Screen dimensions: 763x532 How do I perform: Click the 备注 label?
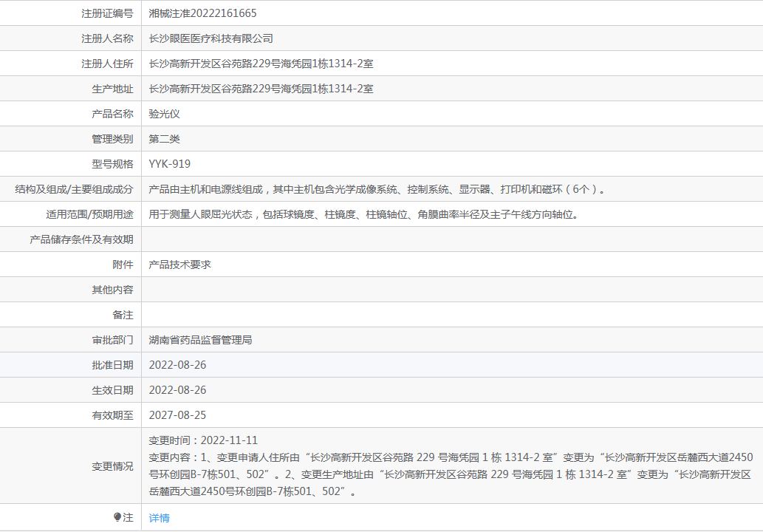[123, 315]
